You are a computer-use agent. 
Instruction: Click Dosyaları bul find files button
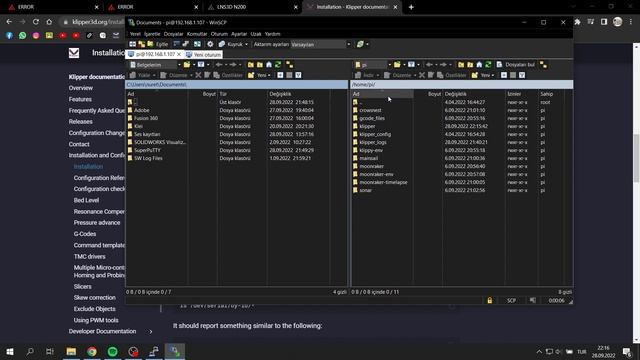click(516, 65)
